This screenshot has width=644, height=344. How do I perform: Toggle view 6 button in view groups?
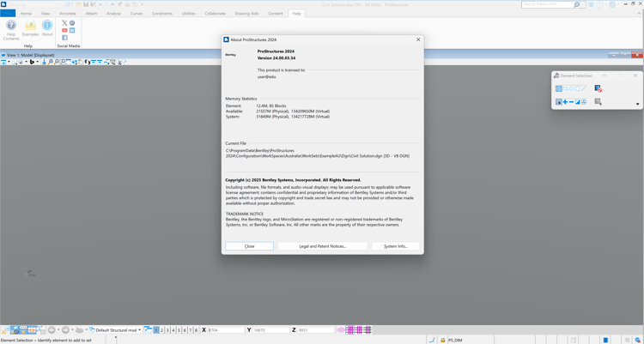[185, 330]
